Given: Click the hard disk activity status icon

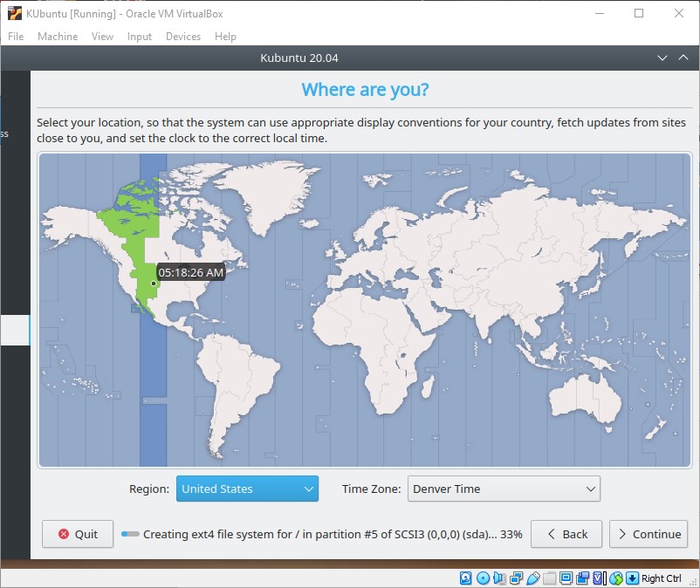Looking at the screenshot, I should tap(465, 578).
